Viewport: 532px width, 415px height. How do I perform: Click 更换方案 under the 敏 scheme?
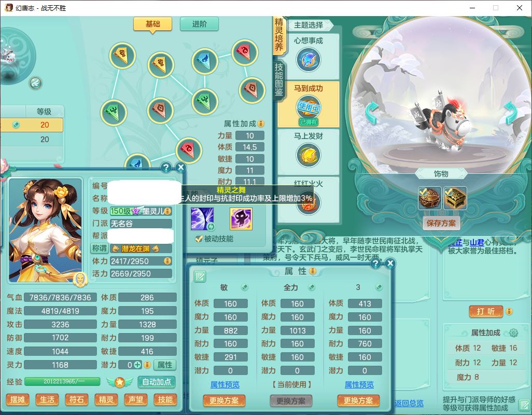click(224, 401)
